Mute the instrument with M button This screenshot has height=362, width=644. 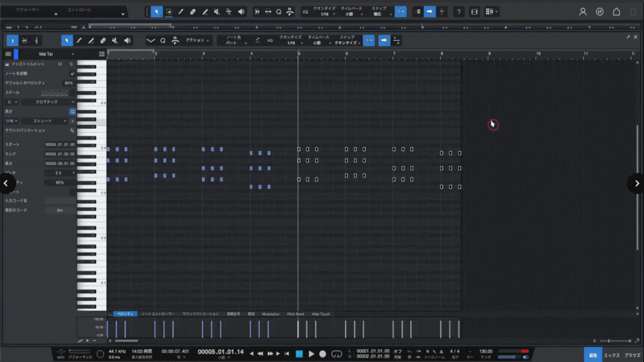(60, 64)
